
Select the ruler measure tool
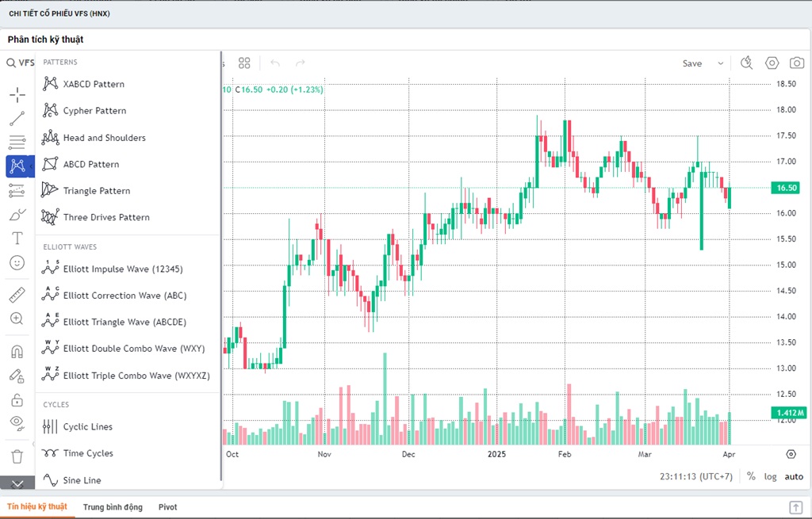(17, 295)
